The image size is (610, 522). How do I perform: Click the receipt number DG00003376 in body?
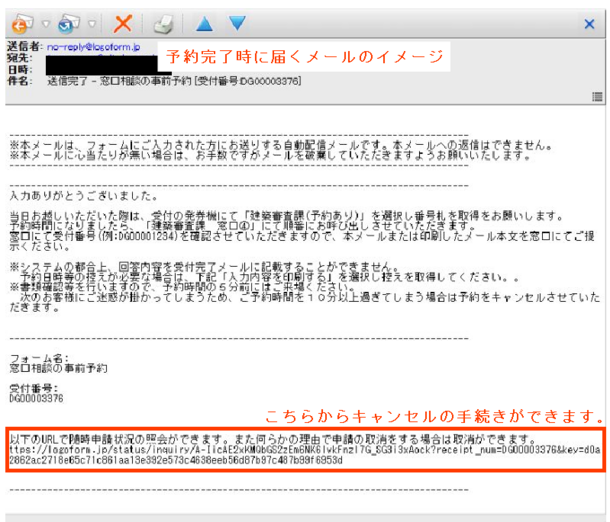pyautogui.click(x=36, y=398)
